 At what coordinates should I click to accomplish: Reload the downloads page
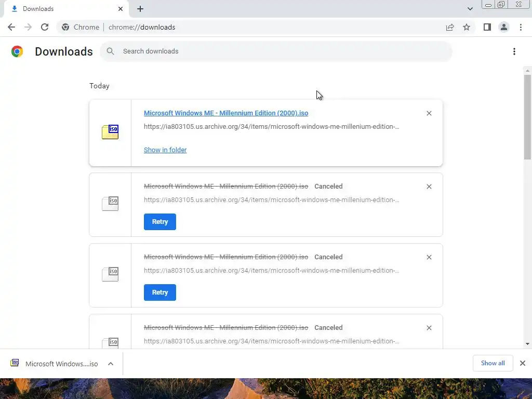point(45,27)
